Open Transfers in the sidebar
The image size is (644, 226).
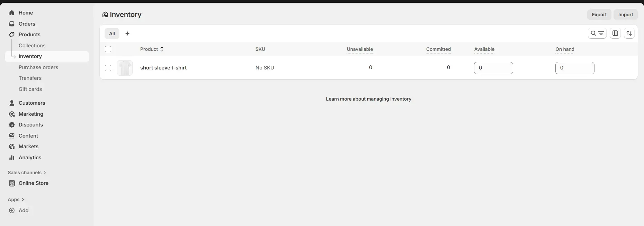pyautogui.click(x=30, y=78)
